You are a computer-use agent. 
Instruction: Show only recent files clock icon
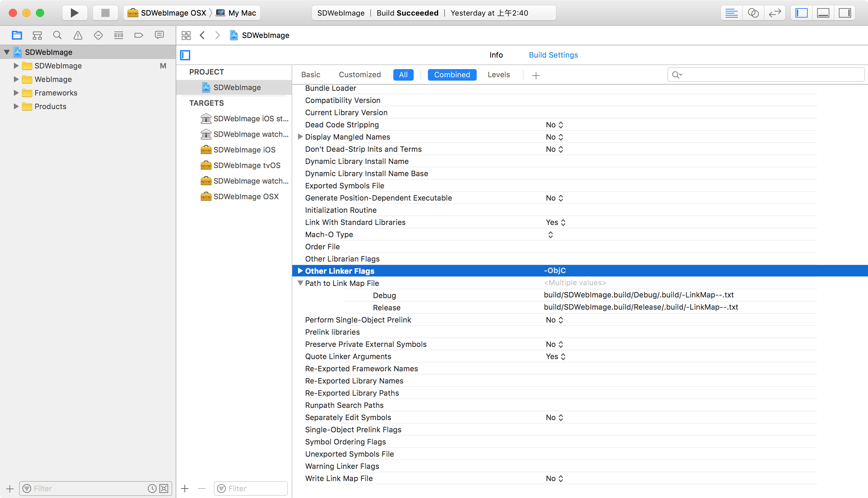coord(152,489)
